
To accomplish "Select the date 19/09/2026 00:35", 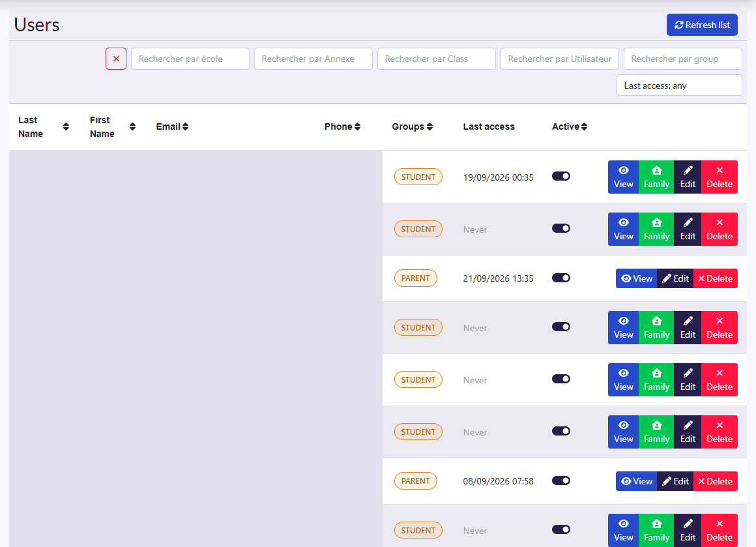I will pos(498,177).
